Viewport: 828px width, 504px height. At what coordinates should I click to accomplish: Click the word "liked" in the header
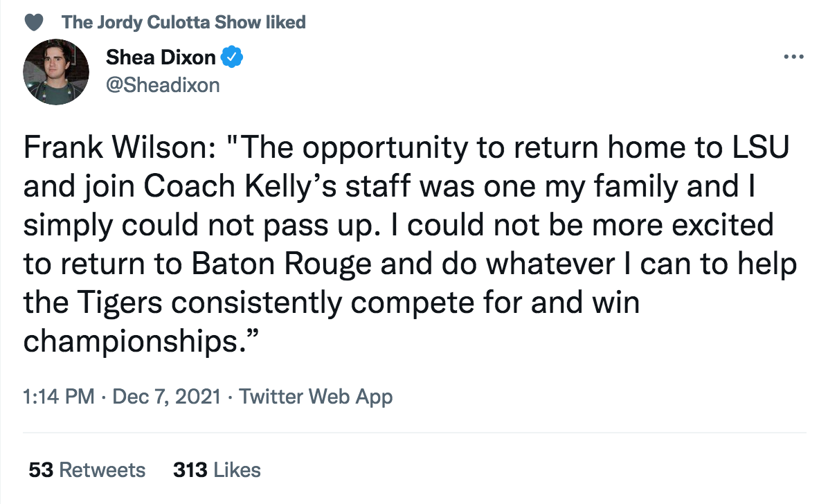coord(286,22)
